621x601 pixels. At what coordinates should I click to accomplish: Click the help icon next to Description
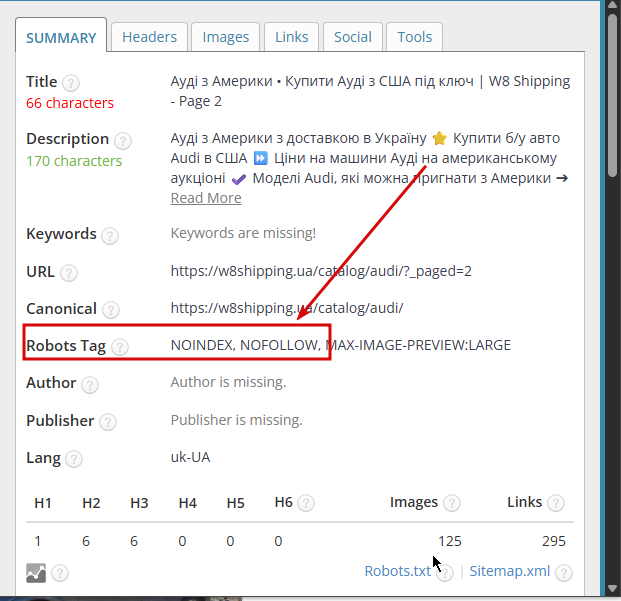click(x=123, y=141)
